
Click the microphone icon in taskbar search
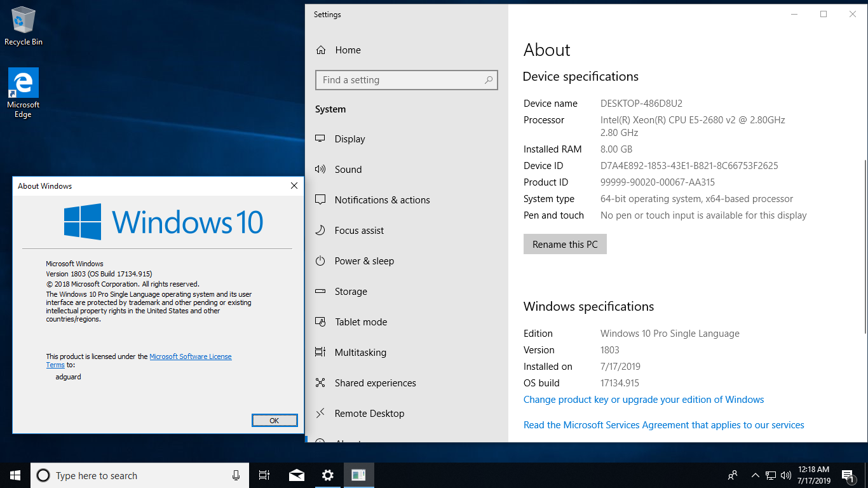[x=236, y=475]
